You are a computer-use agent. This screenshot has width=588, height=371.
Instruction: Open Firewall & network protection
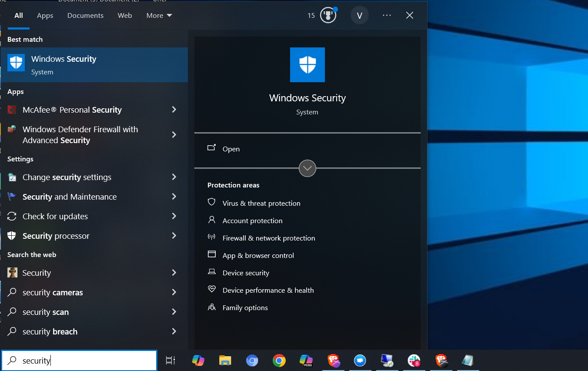pyautogui.click(x=269, y=238)
